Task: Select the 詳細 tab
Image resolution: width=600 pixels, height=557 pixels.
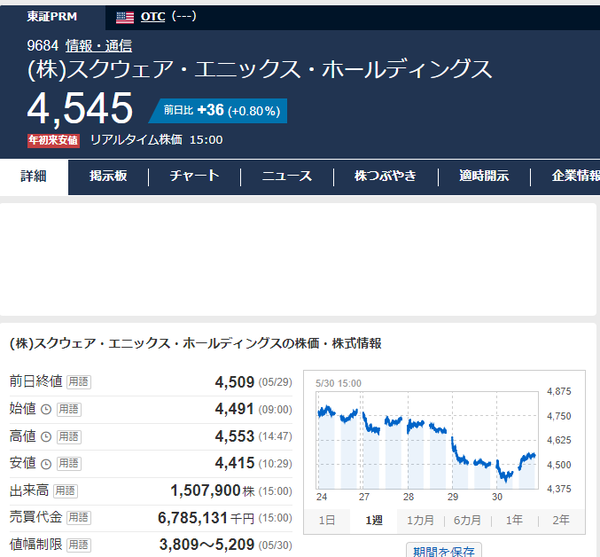Action: pyautogui.click(x=34, y=176)
